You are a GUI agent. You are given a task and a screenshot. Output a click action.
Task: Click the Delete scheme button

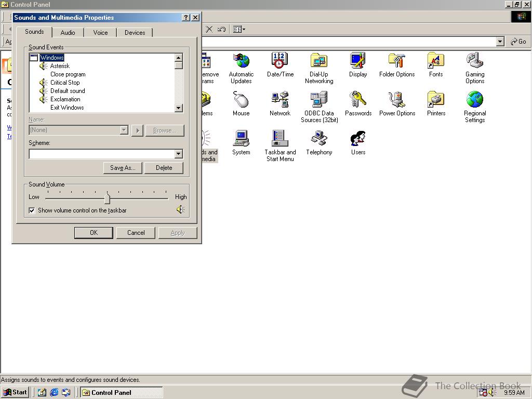[x=164, y=168]
